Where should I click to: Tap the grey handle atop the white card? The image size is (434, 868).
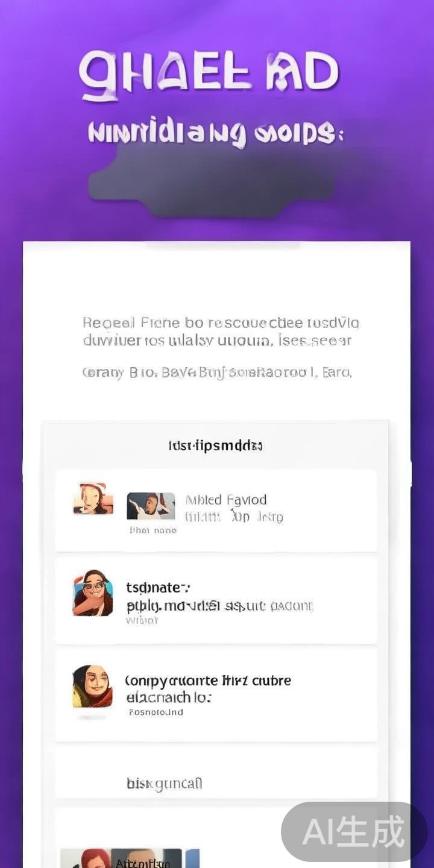coord(223,246)
